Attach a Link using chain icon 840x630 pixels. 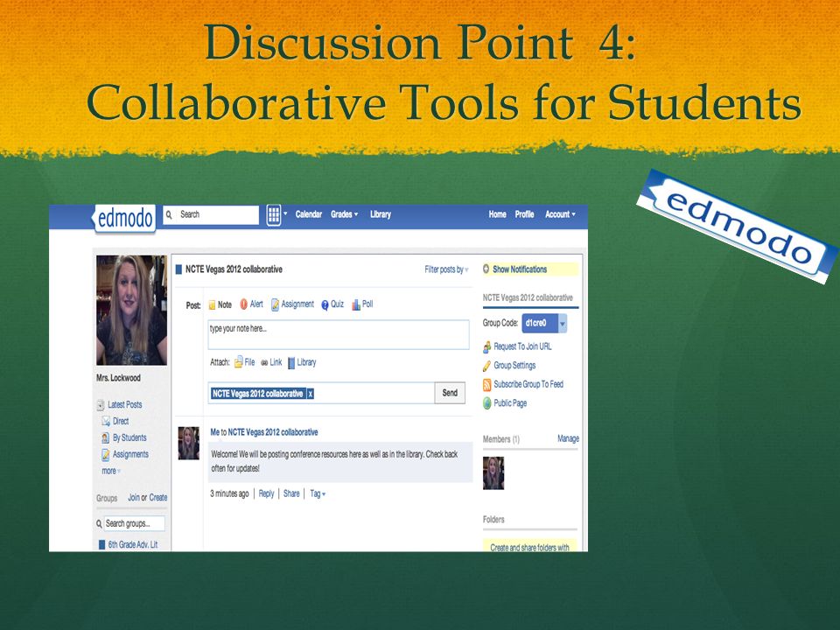[x=264, y=362]
